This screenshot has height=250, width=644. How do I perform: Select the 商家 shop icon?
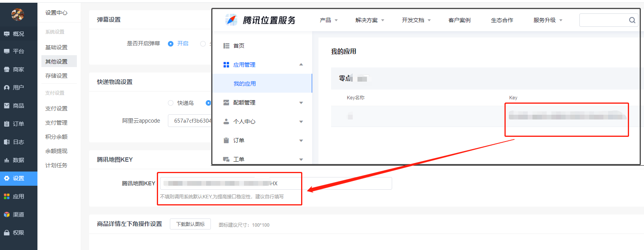click(x=7, y=69)
